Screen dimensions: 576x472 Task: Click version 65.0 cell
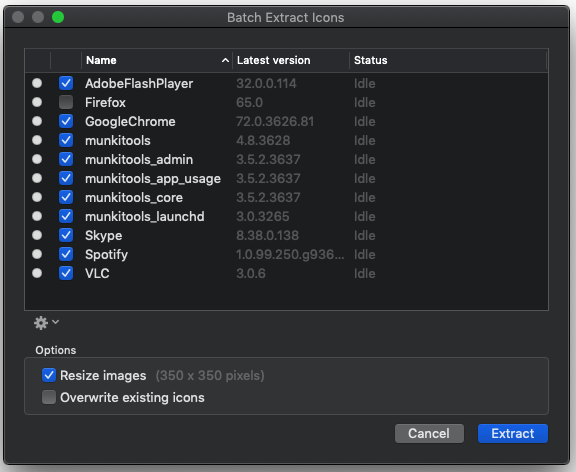[x=249, y=102]
